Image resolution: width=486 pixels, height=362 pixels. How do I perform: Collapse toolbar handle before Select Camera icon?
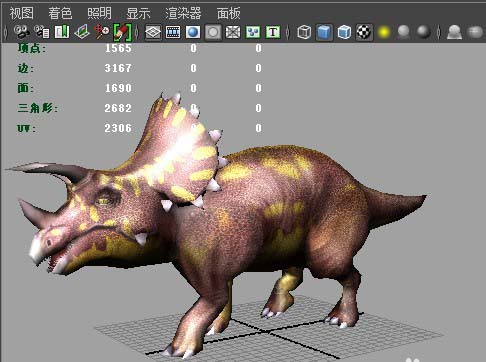(6, 32)
